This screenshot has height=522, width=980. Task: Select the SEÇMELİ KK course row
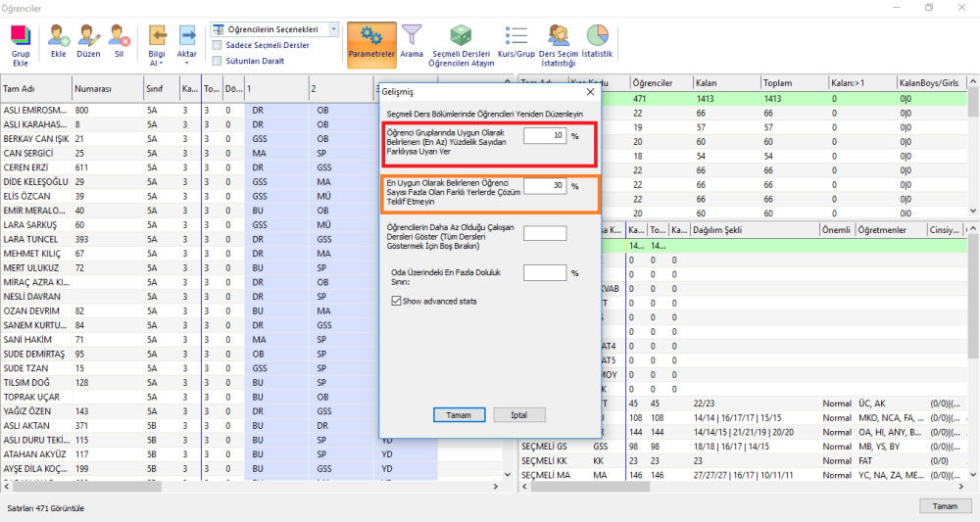[744, 461]
